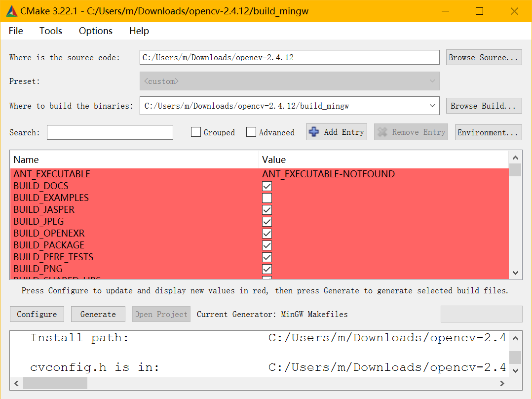Click the output log's scroll-down arrow

[x=515, y=370]
